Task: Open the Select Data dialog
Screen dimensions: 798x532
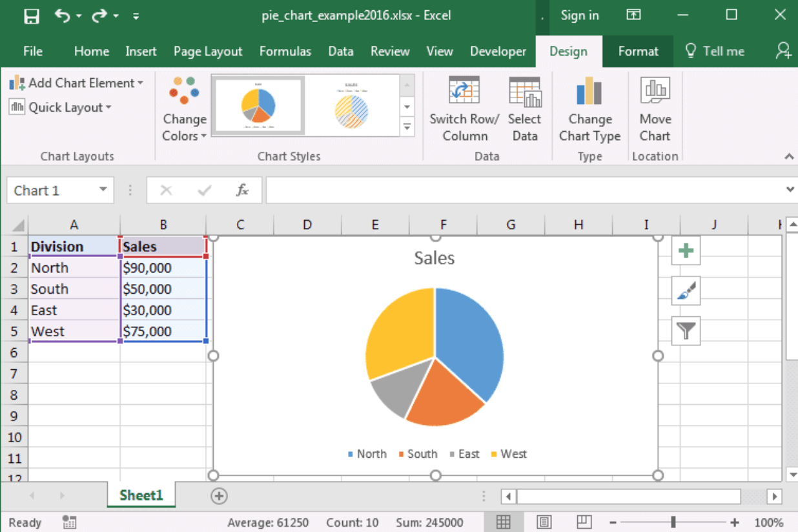Action: point(524,92)
